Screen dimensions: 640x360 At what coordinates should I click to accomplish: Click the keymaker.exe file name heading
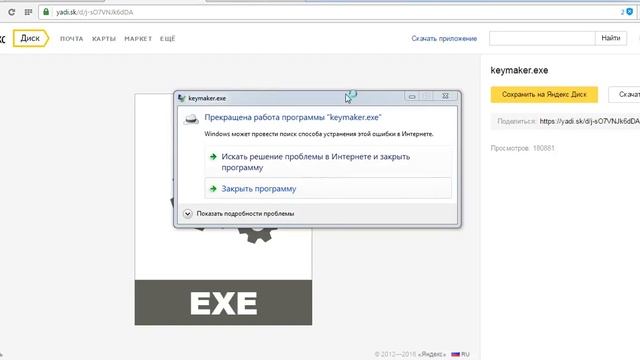pyautogui.click(x=519, y=70)
